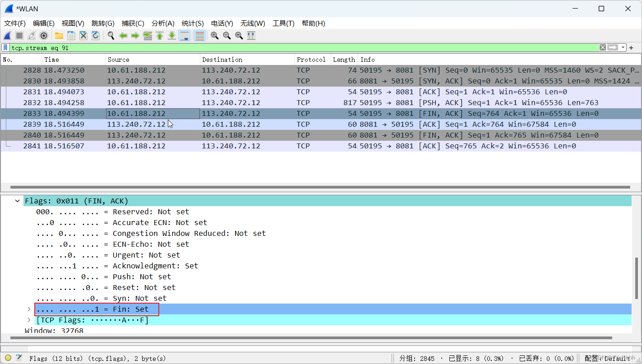The width and height of the screenshot is (642, 364).
Task: Select packet 2828 SYN row
Action: point(321,70)
